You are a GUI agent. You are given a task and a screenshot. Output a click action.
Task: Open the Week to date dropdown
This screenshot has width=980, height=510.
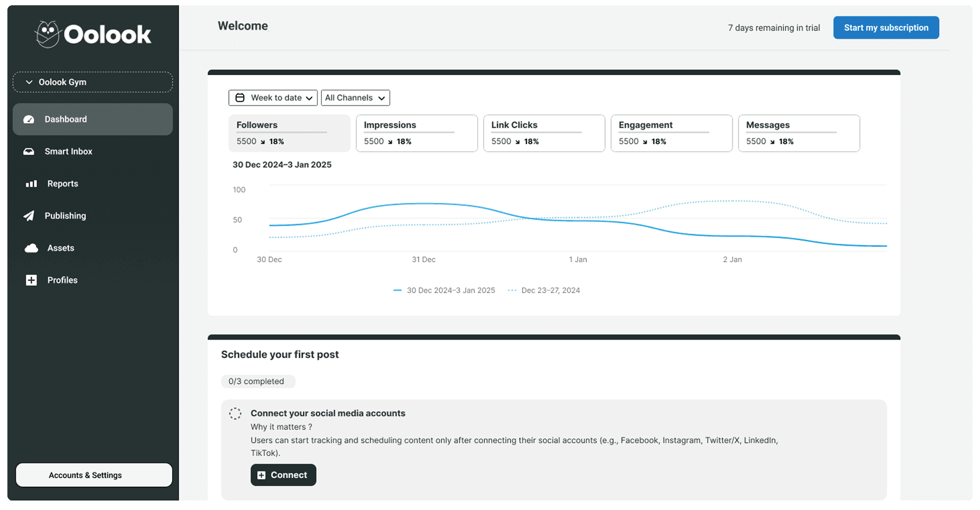click(x=273, y=98)
